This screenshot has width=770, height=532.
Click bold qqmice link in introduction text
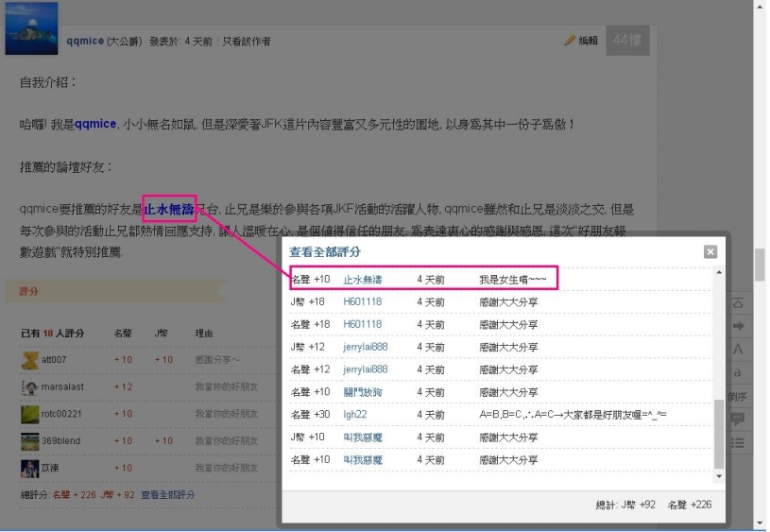tap(95, 125)
